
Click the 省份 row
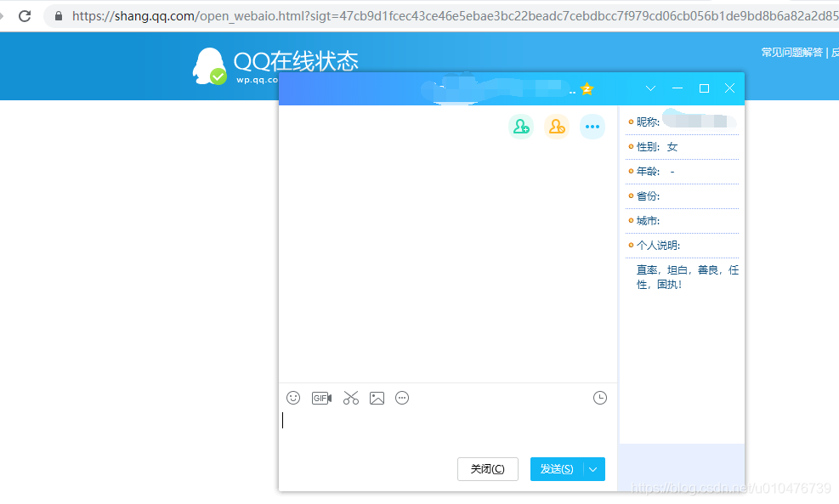[683, 196]
